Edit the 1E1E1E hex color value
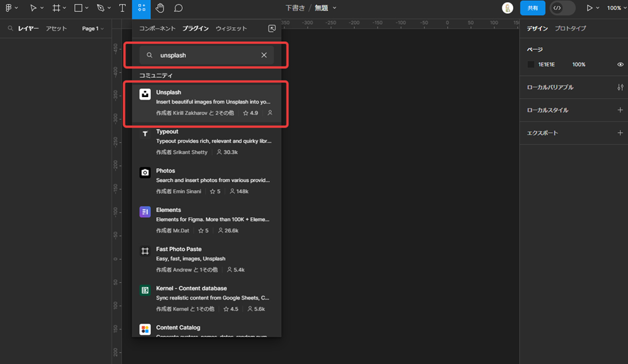 point(546,64)
